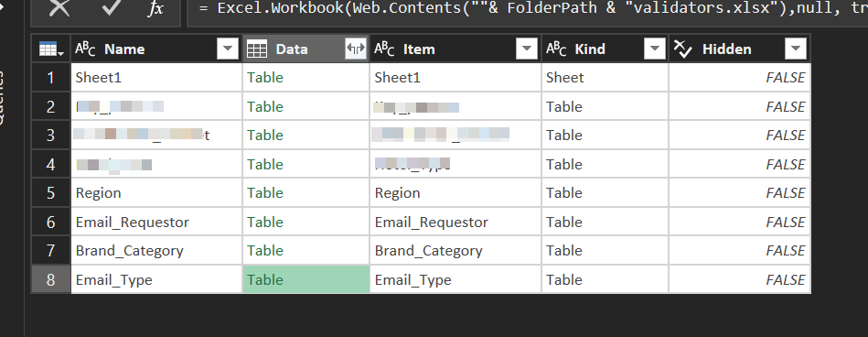Click the ABC type icon of Item column
868x337 pixels.
(384, 49)
